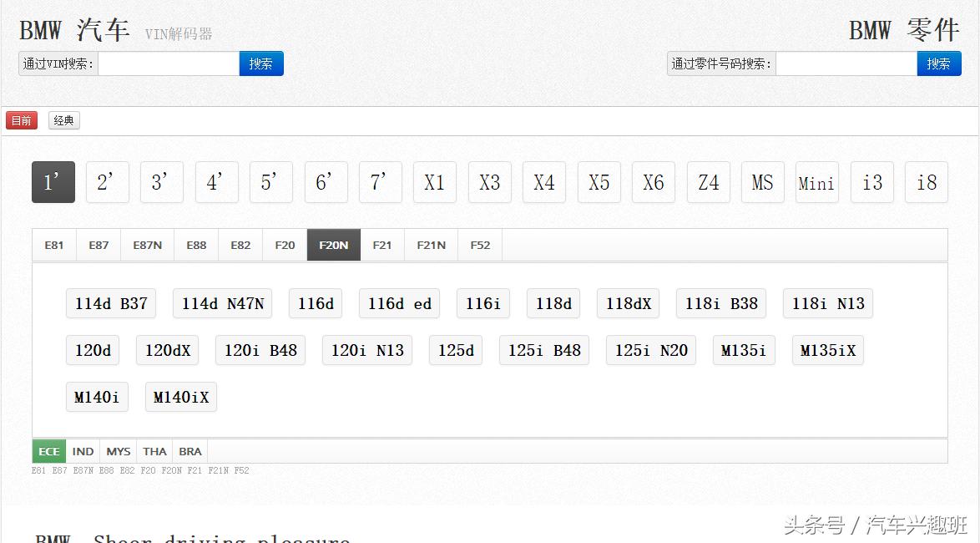Switch to the E81 chassis tab
Viewport: 980px width, 543px height.
54,246
